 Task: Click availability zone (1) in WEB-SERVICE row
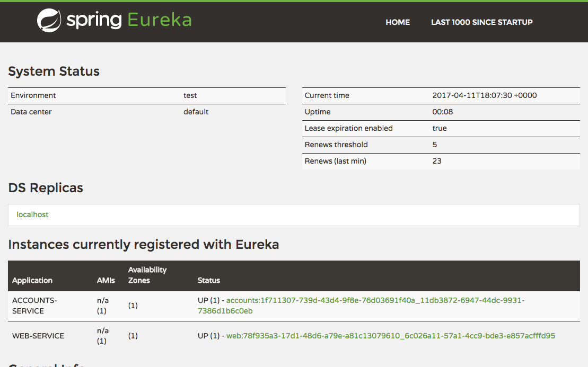coord(133,336)
